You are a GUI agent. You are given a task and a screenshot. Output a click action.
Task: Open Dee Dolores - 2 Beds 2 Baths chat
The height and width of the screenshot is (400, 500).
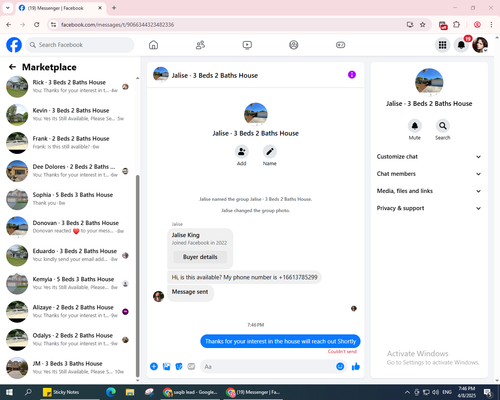(x=69, y=171)
